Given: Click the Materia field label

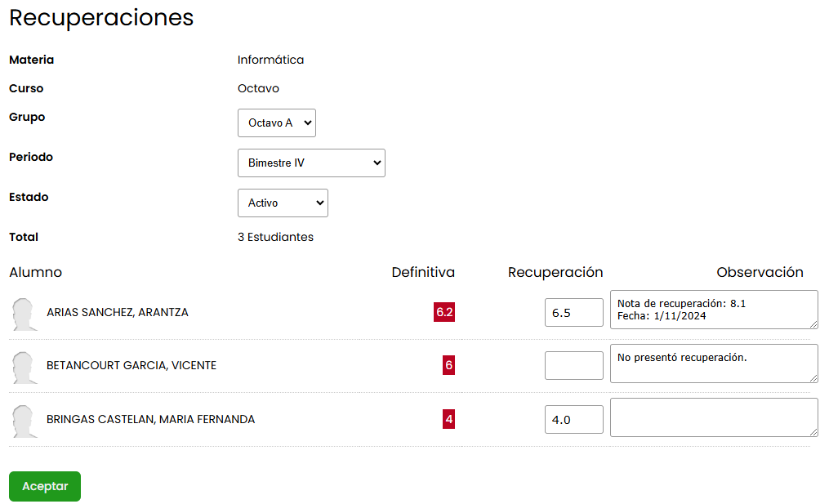Looking at the screenshot, I should (31, 60).
